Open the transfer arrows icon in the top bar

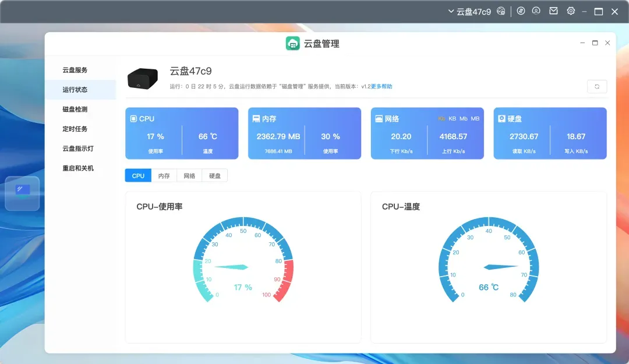point(521,11)
